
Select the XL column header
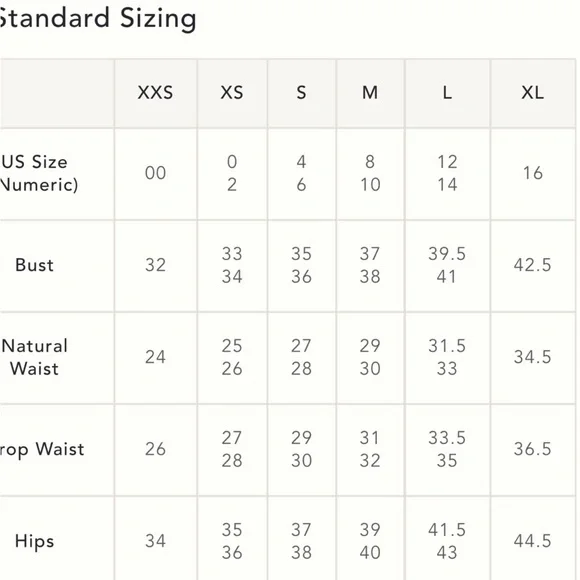coord(533,92)
